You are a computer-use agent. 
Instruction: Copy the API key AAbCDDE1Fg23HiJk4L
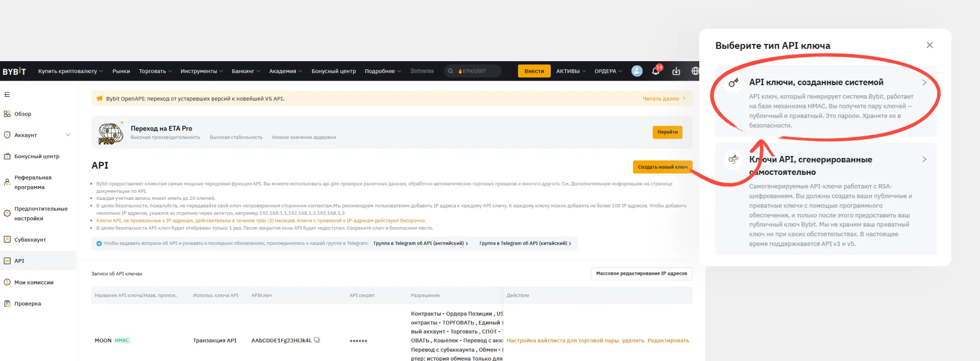[x=317, y=340]
